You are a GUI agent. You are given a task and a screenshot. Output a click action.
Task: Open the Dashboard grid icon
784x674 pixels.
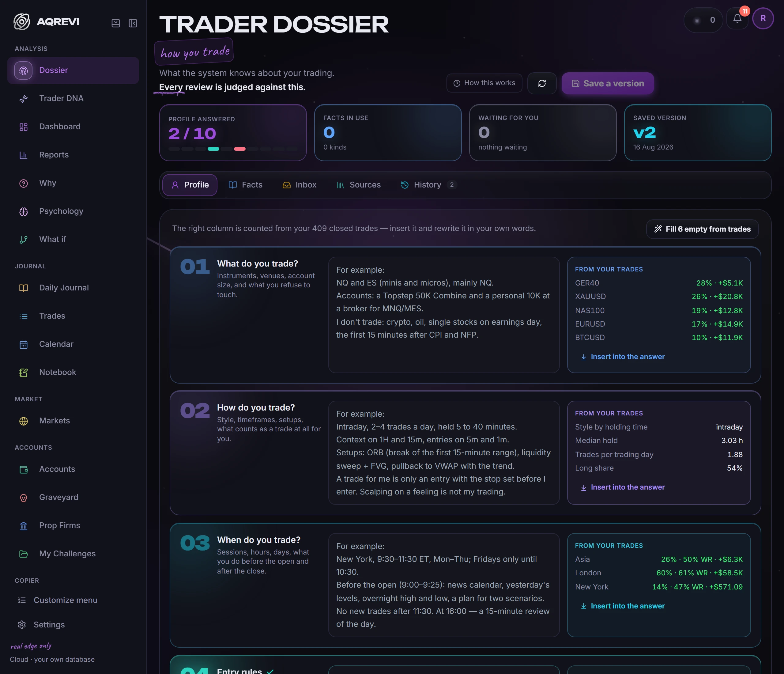[24, 127]
